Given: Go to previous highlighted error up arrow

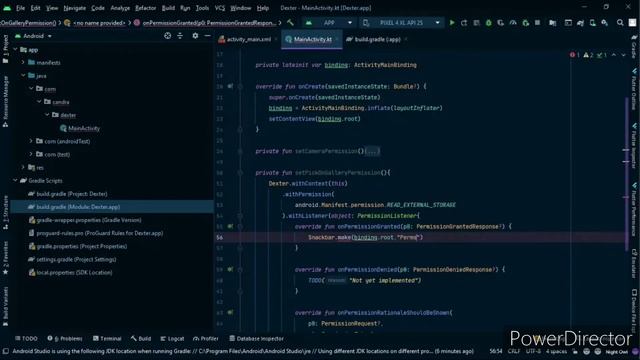Looking at the screenshot, I should (614, 55).
